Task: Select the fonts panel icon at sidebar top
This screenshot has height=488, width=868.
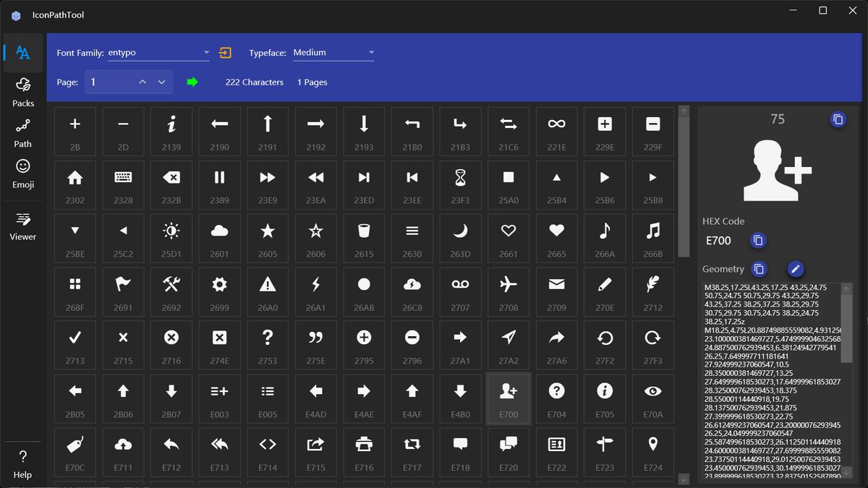Action: coord(22,52)
